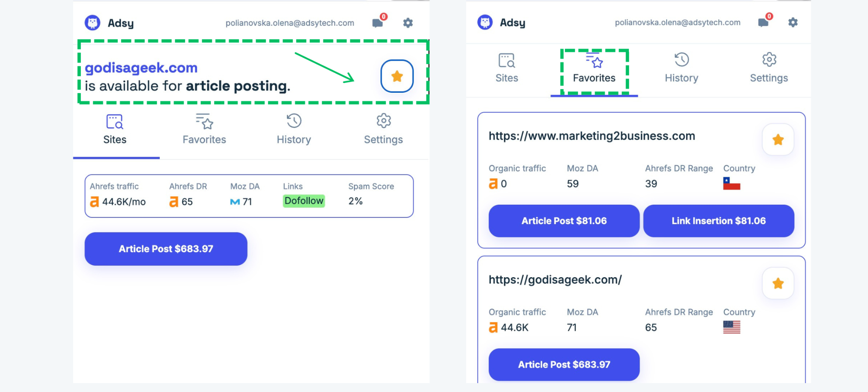Click Article Post $683.97 on the https://godisageek.com/ favorites card
Screen dimensions: 868x392
pos(564,364)
